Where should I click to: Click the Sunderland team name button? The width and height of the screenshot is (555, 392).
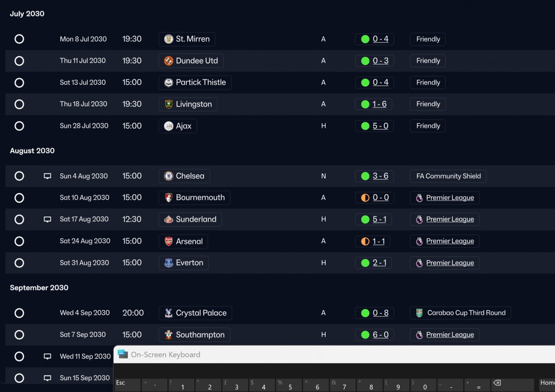190,219
